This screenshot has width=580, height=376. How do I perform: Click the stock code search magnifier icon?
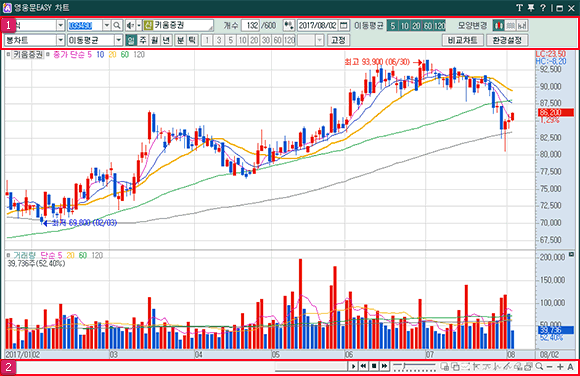(x=117, y=26)
